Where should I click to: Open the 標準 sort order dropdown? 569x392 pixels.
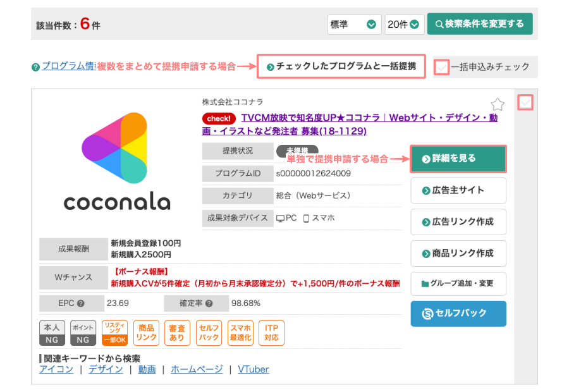click(x=354, y=25)
